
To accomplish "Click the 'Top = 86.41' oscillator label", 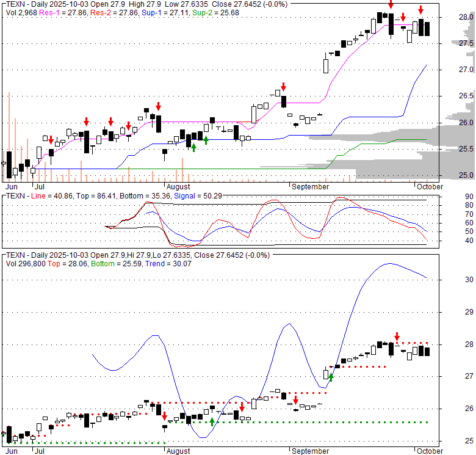I will pyautogui.click(x=96, y=196).
